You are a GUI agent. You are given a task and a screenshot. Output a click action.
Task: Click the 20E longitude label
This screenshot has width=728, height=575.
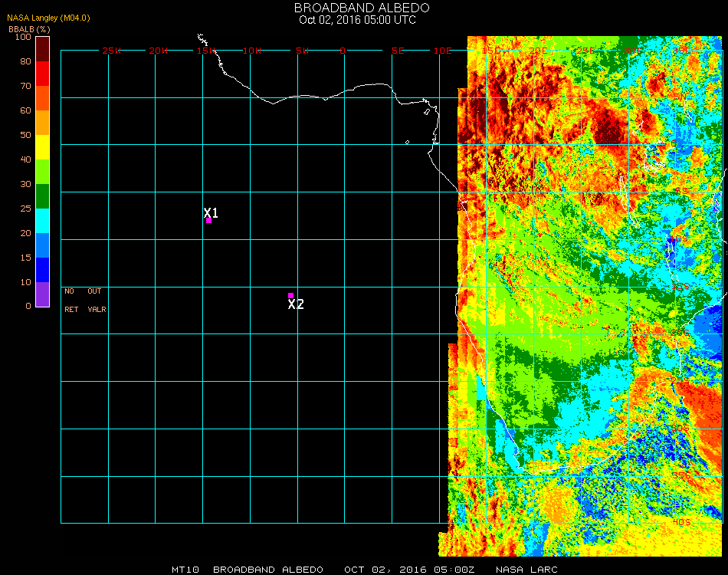pos(538,51)
